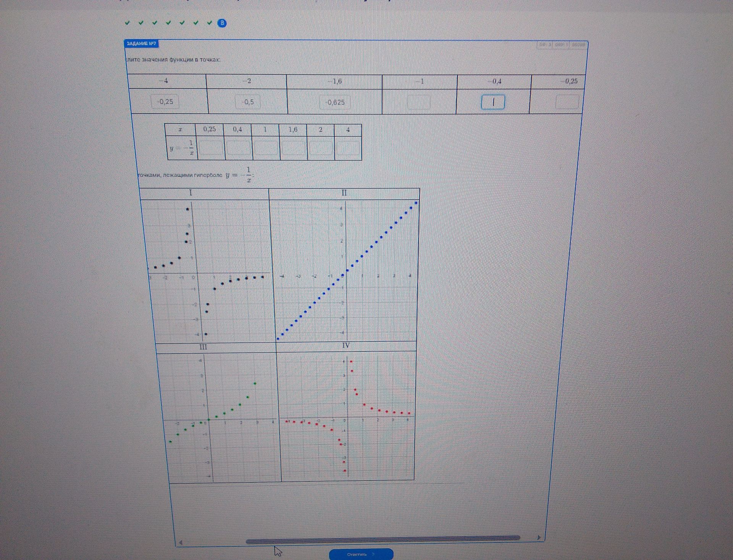Image resolution: width=733 pixels, height=560 pixels.
Task: Click the ЗАДАНИЕ №7 label
Action: click(x=141, y=43)
